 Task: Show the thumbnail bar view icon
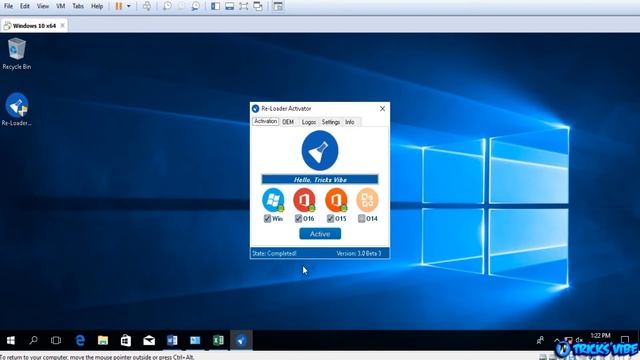coord(230,6)
